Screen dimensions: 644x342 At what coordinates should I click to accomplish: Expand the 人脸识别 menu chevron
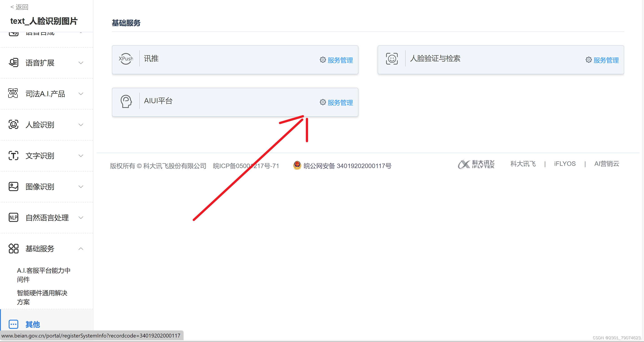pyautogui.click(x=81, y=125)
